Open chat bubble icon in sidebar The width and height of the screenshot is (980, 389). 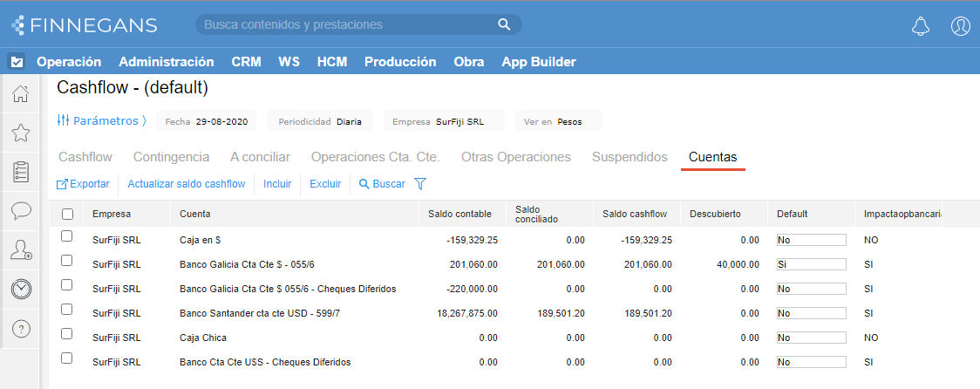(x=21, y=211)
